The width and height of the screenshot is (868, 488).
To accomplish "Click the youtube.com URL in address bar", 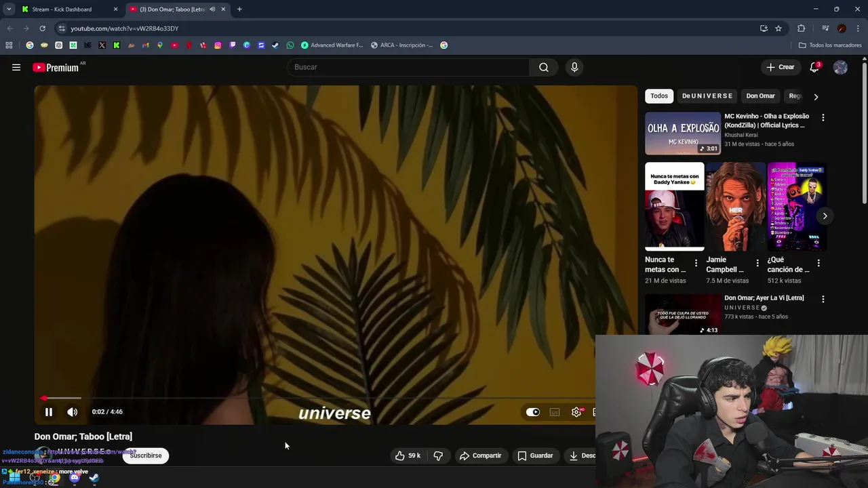I will click(125, 28).
